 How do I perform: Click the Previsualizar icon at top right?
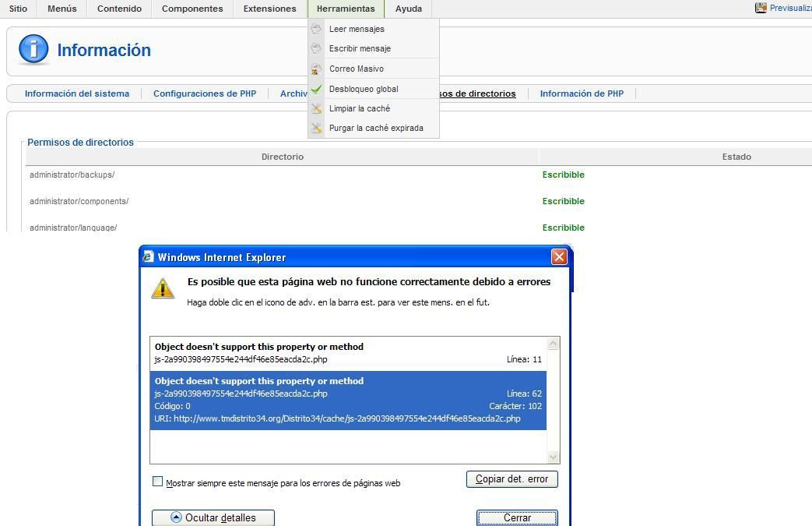(761, 8)
